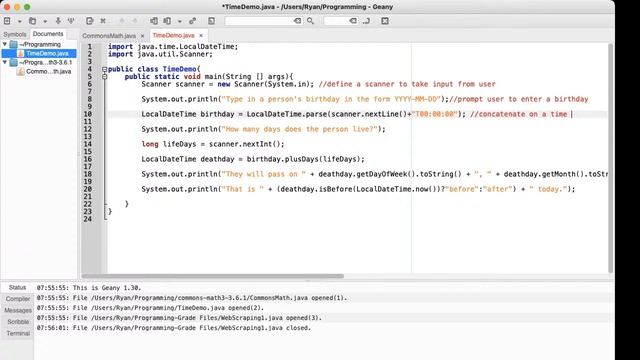Select ~/Progra...th3-3.6.1 folder in tree
The width and height of the screenshot is (640, 360).
pos(45,62)
